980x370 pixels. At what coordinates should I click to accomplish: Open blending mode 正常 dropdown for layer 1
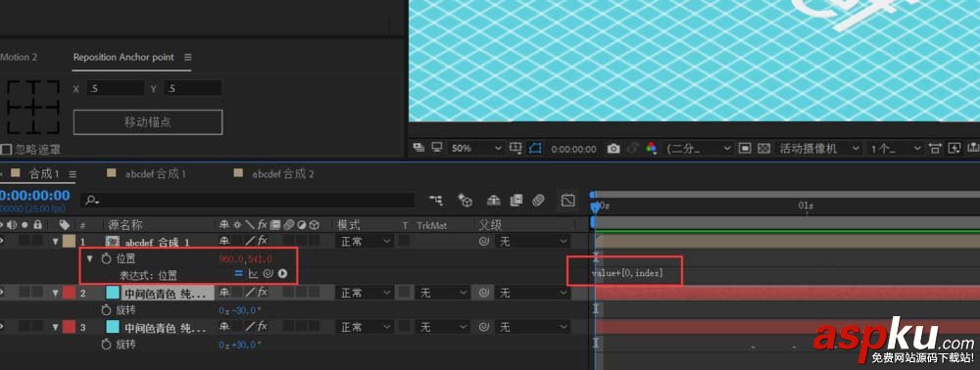pyautogui.click(x=365, y=241)
